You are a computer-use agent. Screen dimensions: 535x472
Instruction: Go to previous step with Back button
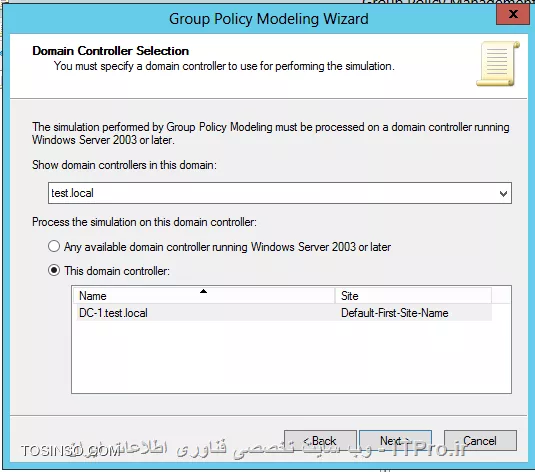click(320, 441)
